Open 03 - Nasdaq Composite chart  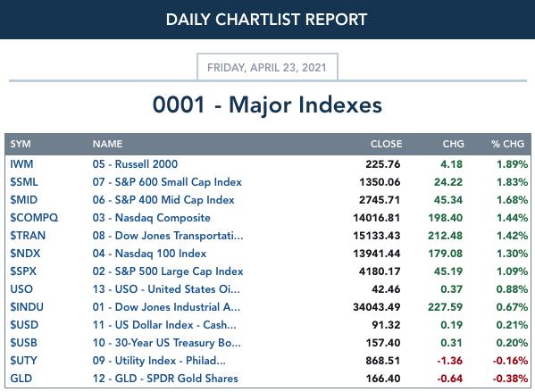[152, 218]
